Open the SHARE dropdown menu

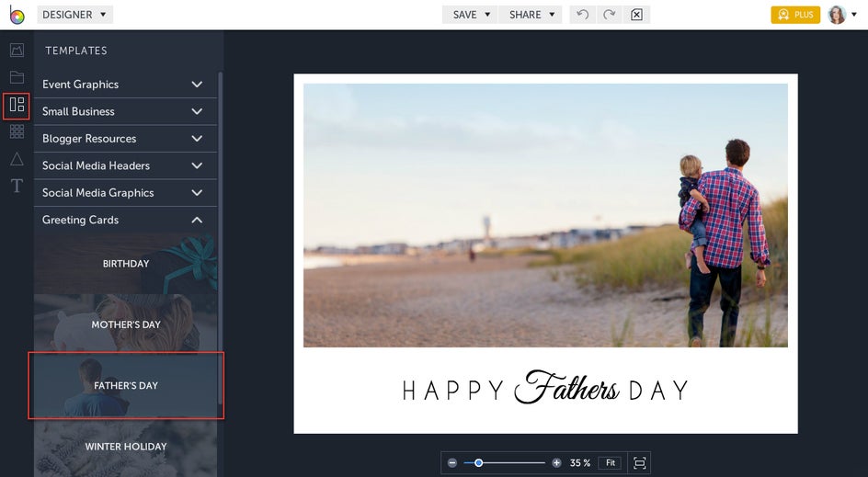531,15
